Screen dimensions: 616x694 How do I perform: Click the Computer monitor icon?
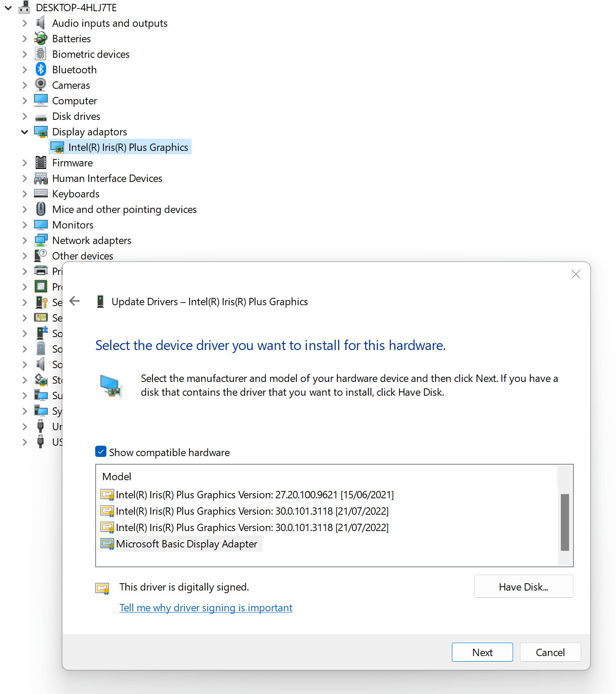click(x=41, y=100)
